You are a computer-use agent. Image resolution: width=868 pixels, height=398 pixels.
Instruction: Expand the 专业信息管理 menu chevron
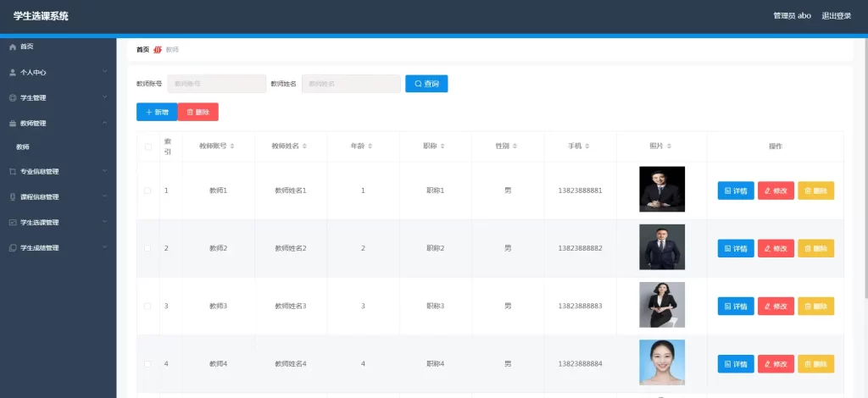(104, 171)
